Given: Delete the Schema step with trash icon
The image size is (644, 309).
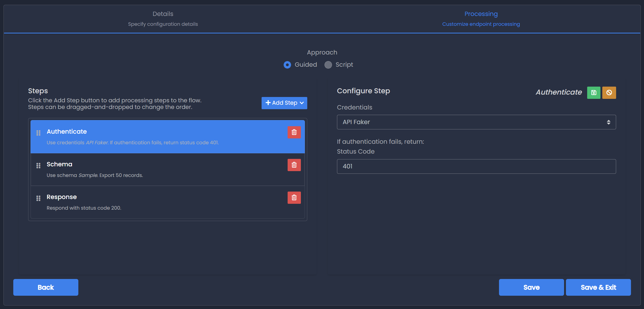Looking at the screenshot, I should [294, 165].
